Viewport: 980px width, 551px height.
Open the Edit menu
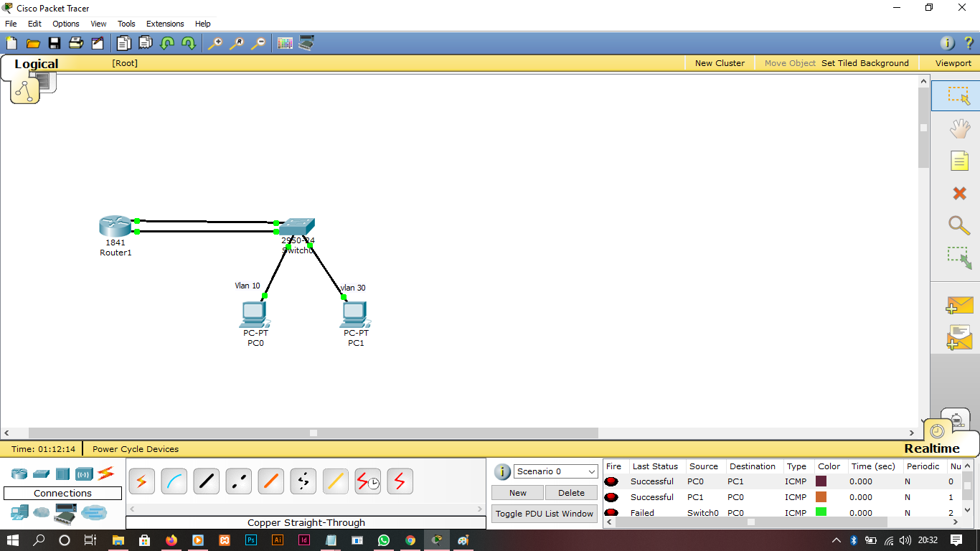point(34,24)
